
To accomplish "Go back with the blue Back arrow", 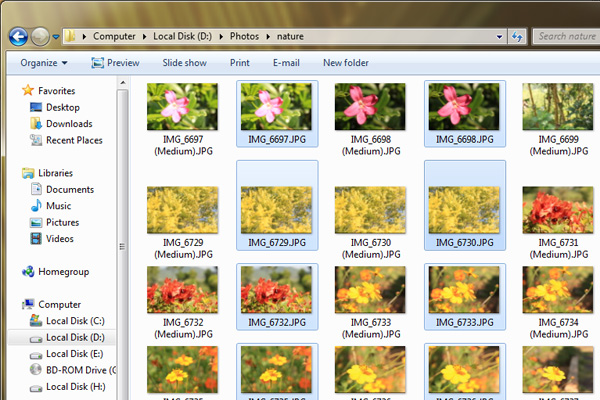I will 18,37.
